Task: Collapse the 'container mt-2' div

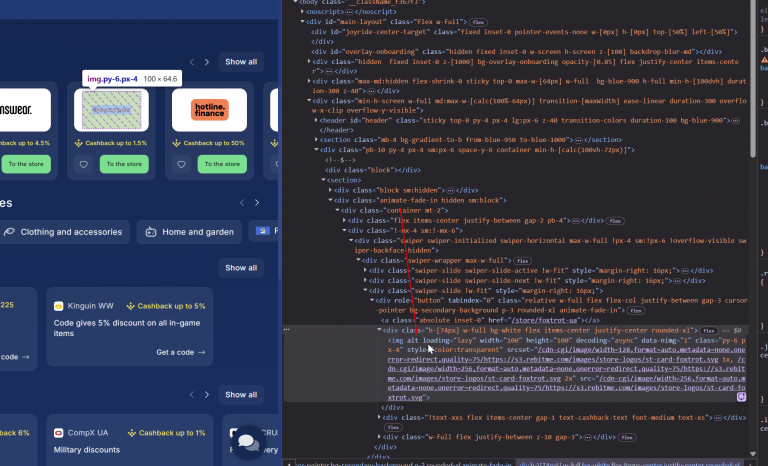Action: (337, 210)
